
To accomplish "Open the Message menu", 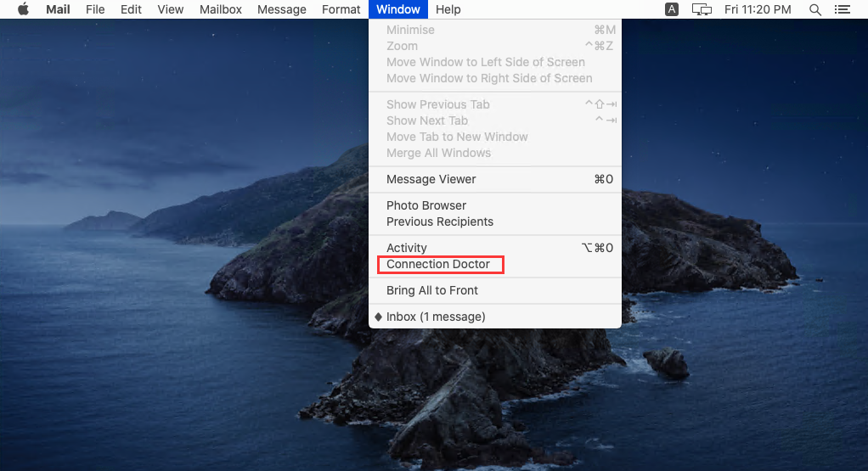I will [x=282, y=9].
